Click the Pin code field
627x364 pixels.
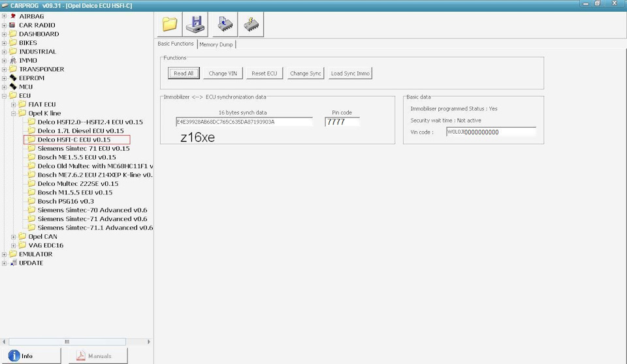342,122
